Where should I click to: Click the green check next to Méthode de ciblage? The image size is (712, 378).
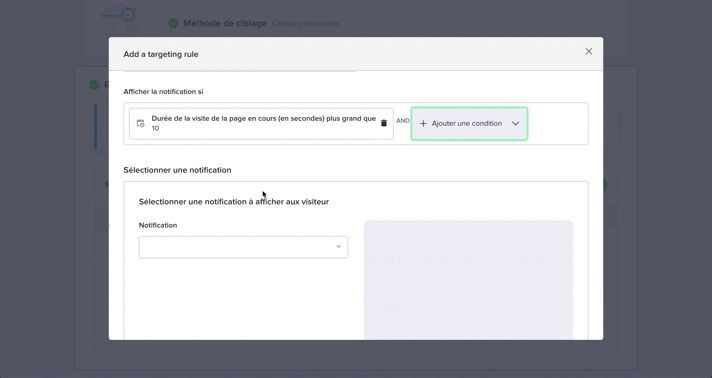(x=173, y=23)
